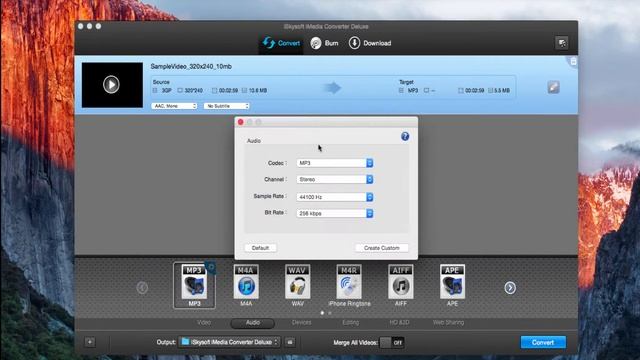Play the SampleVideo thumbnail preview

click(x=111, y=84)
